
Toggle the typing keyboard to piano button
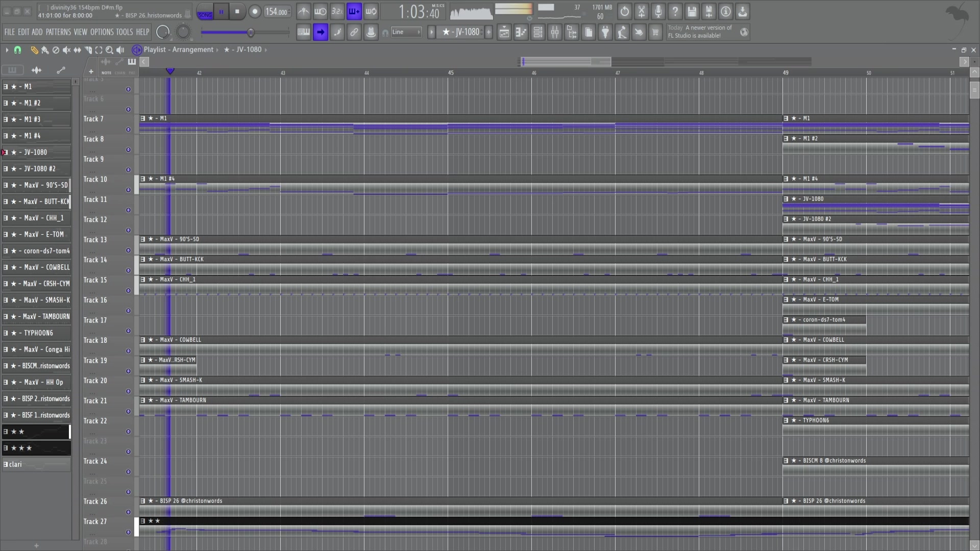tap(304, 32)
